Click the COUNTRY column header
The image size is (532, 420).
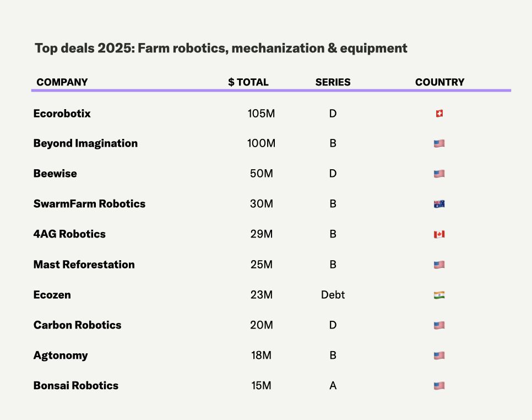coord(439,82)
